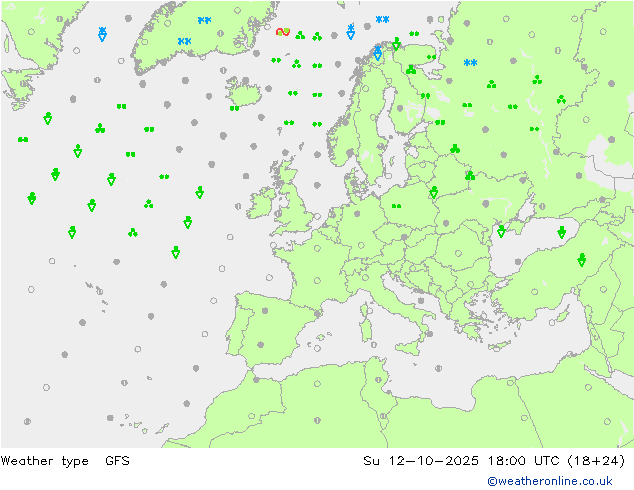Click the snow symbol over northern Greenland

(204, 20)
